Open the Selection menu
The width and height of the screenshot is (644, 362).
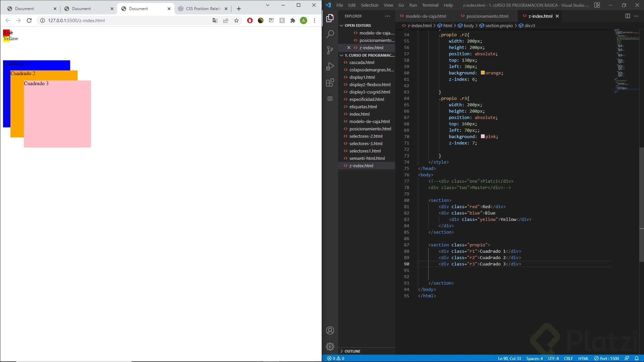point(369,5)
